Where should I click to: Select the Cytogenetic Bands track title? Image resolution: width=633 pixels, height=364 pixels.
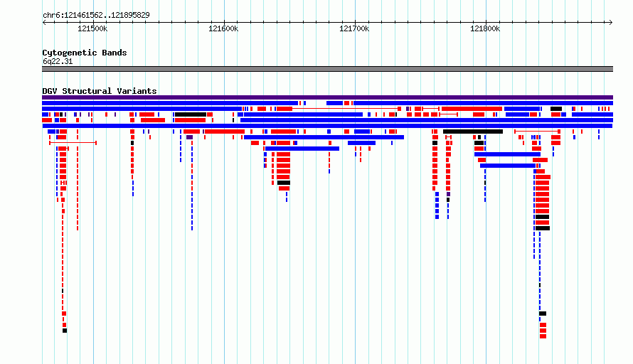(x=85, y=53)
